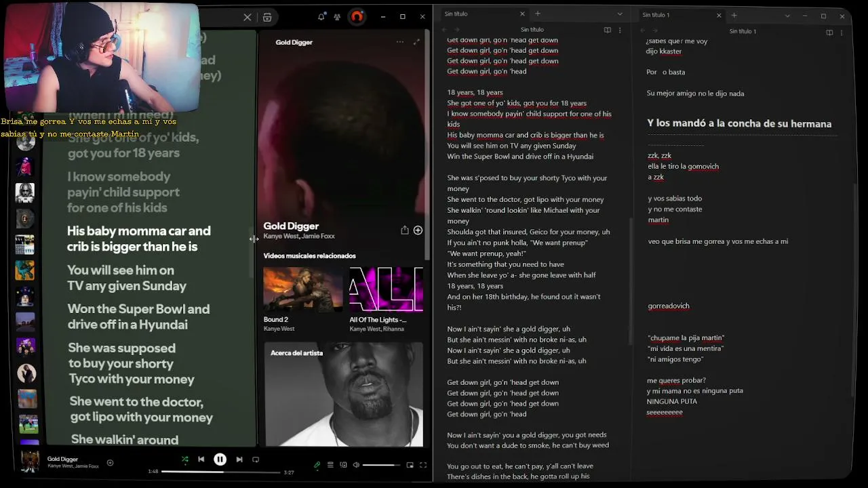The height and width of the screenshot is (488, 868).
Task: Select the 'His baby momma car' lyric line
Action: (x=139, y=239)
